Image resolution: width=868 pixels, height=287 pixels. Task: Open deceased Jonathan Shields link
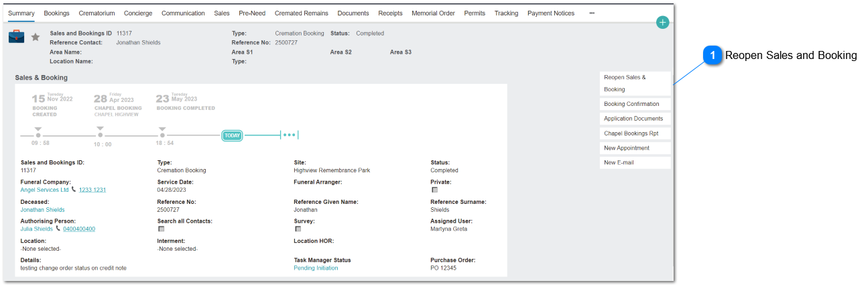coord(43,210)
